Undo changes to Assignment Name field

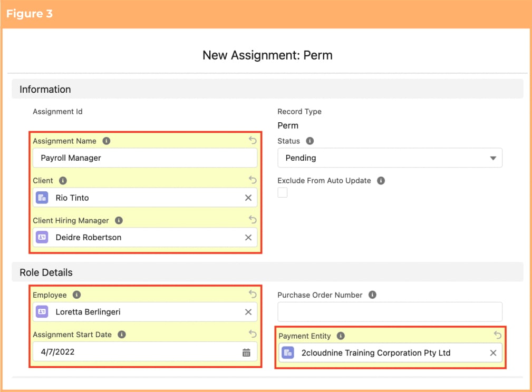coord(253,140)
